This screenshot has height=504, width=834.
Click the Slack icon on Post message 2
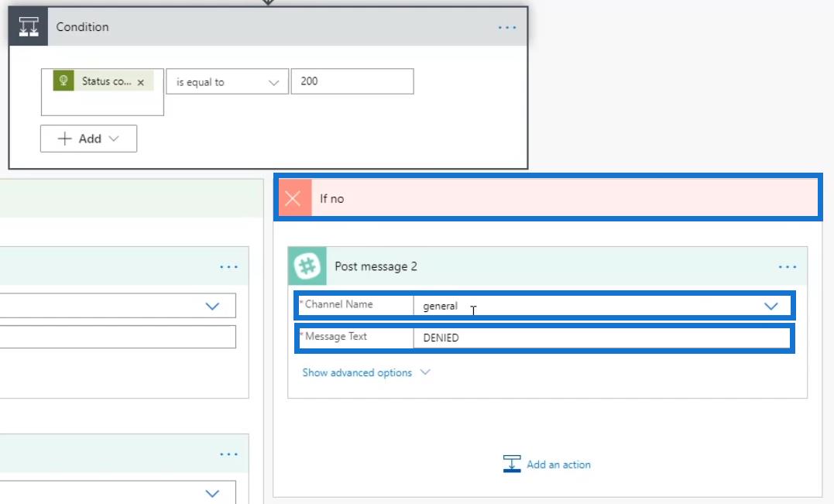307,266
